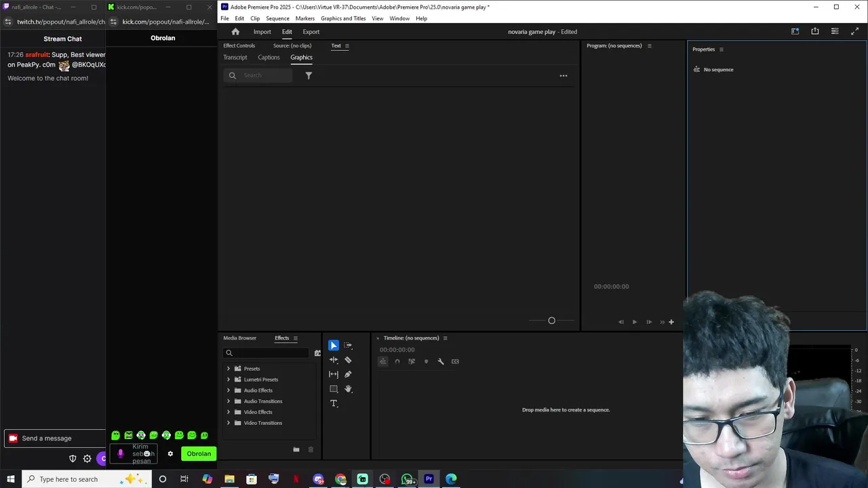868x488 pixels.
Task: Toggle Add Marker shield in timeline
Action: (x=426, y=361)
